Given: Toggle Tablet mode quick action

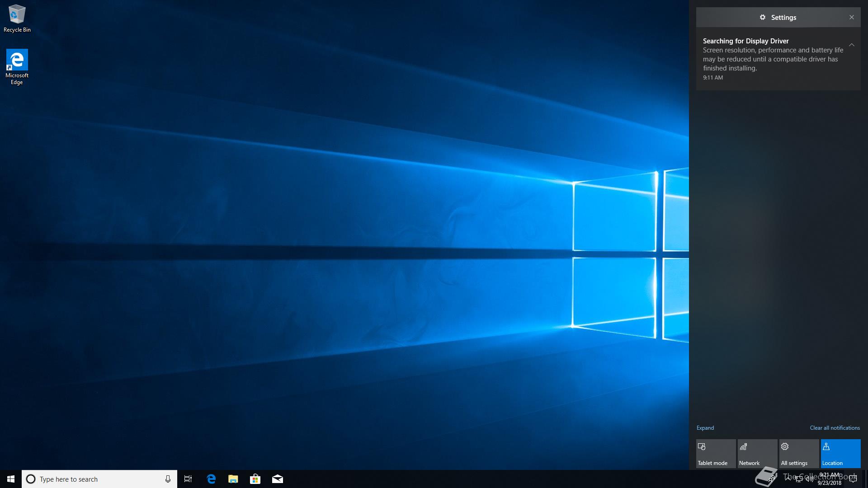Looking at the screenshot, I should point(716,454).
